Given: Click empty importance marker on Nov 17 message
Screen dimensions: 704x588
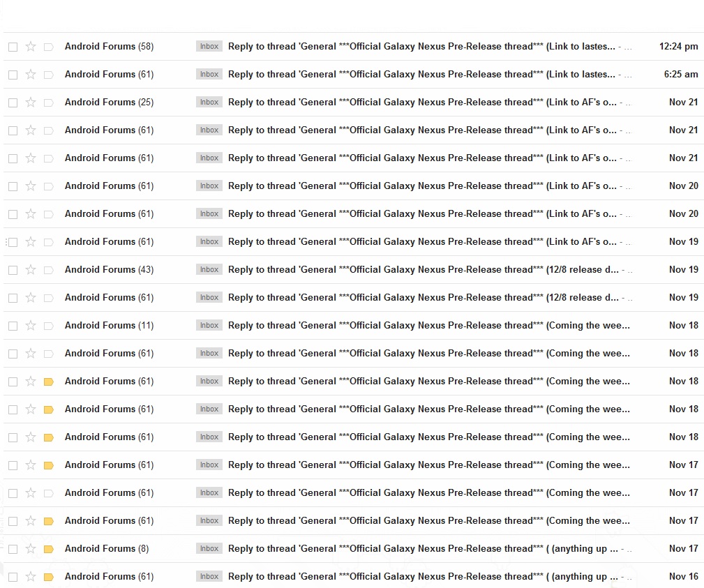Looking at the screenshot, I should point(48,493).
